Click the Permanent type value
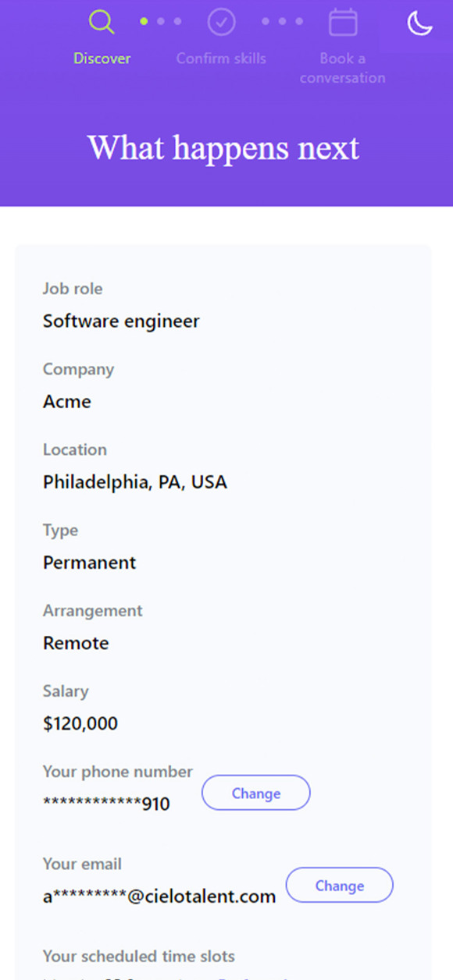This screenshot has height=980, width=453. (90, 563)
